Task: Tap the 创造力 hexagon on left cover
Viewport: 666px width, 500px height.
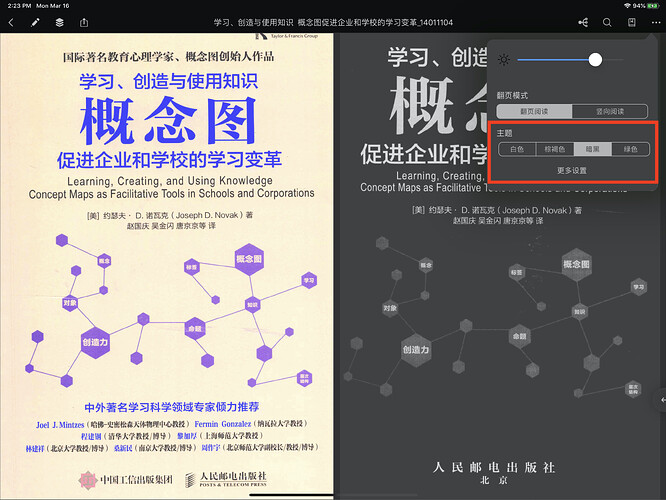Action: click(95, 342)
